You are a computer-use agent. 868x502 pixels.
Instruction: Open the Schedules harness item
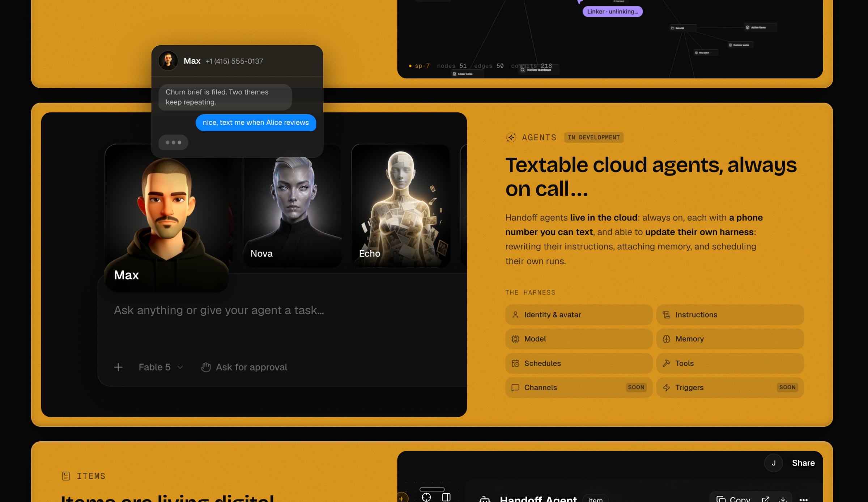[579, 363]
